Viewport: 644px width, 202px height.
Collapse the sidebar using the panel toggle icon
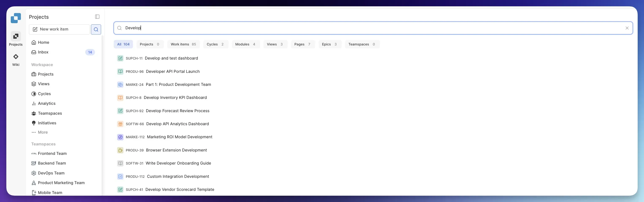coord(97,17)
